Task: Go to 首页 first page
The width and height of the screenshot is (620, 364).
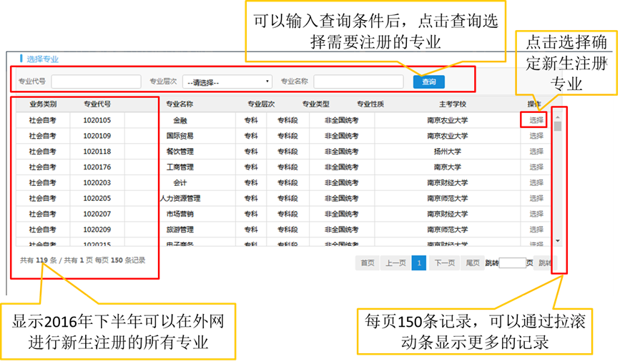Action: point(368,263)
